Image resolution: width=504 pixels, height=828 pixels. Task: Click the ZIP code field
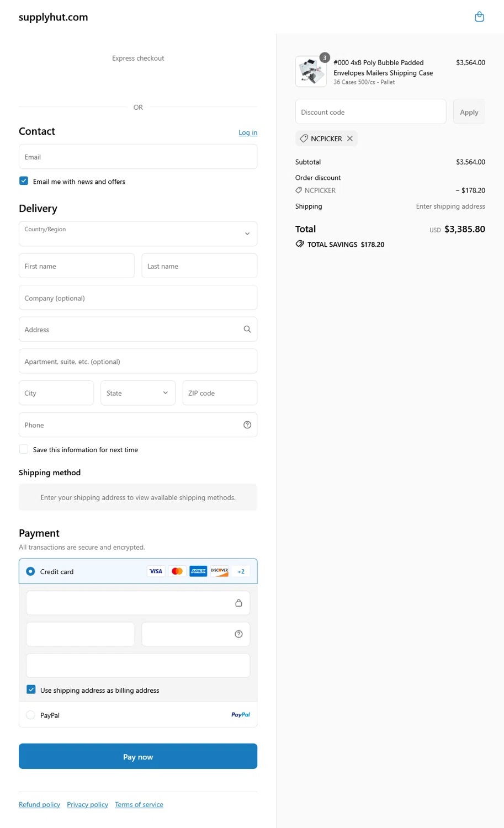click(220, 393)
